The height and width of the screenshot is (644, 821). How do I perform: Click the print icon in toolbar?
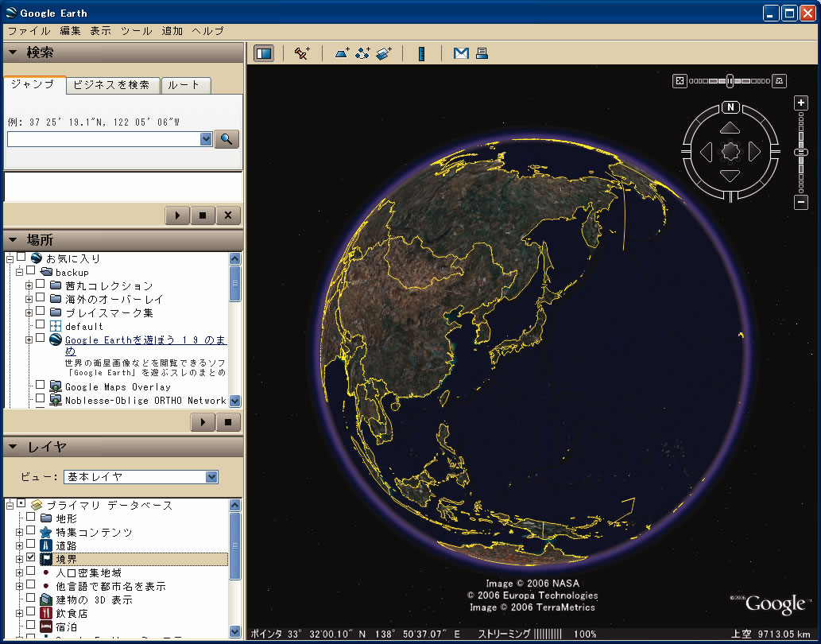[x=482, y=53]
